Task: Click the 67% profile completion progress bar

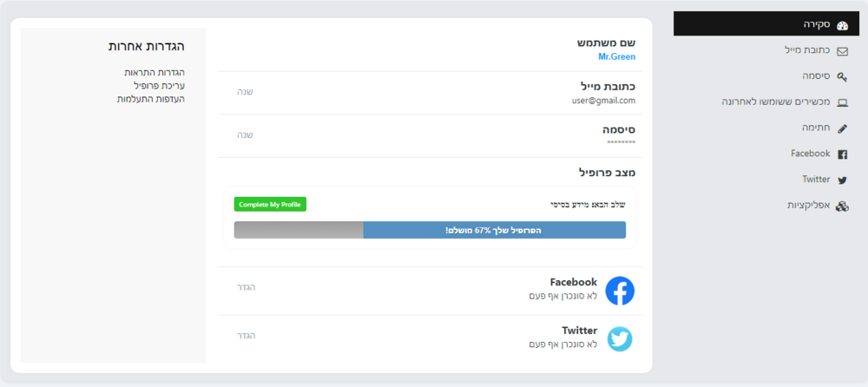Action: (x=430, y=230)
